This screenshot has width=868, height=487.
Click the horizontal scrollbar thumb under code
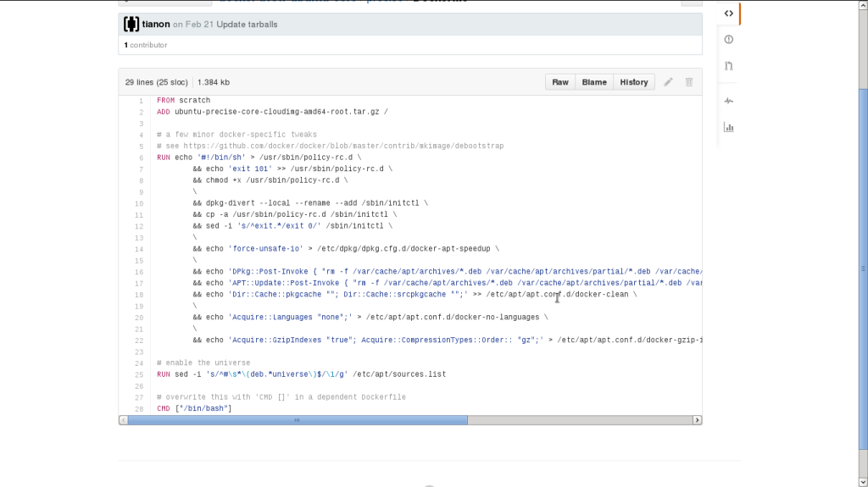(297, 420)
